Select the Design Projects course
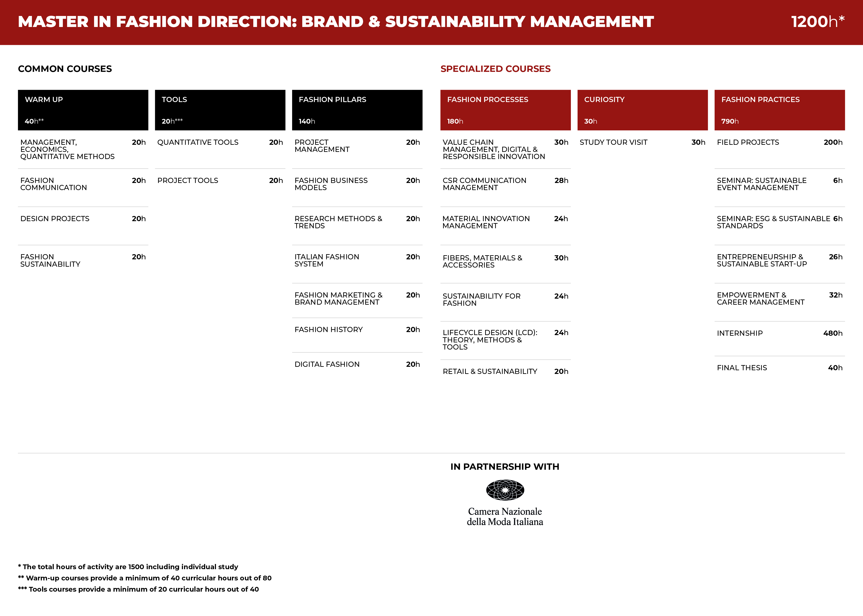 pyautogui.click(x=83, y=226)
